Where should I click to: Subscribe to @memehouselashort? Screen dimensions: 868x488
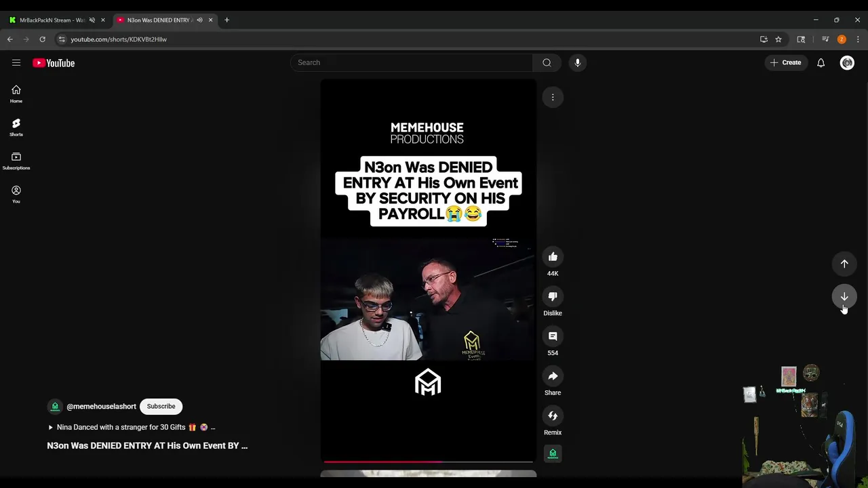click(161, 406)
